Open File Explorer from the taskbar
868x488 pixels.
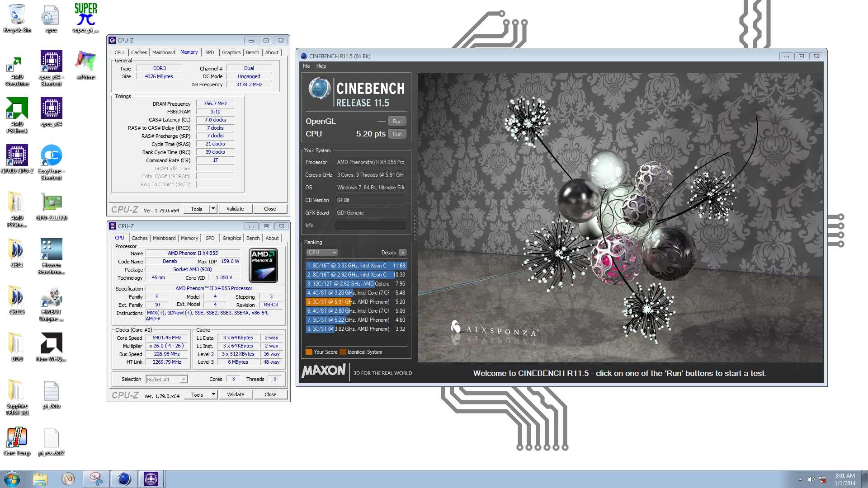[x=40, y=479]
